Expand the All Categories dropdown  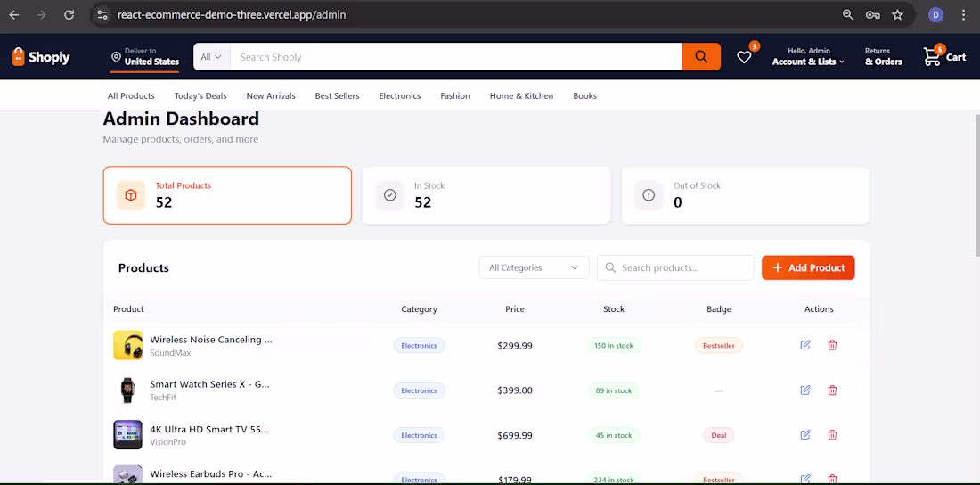534,267
